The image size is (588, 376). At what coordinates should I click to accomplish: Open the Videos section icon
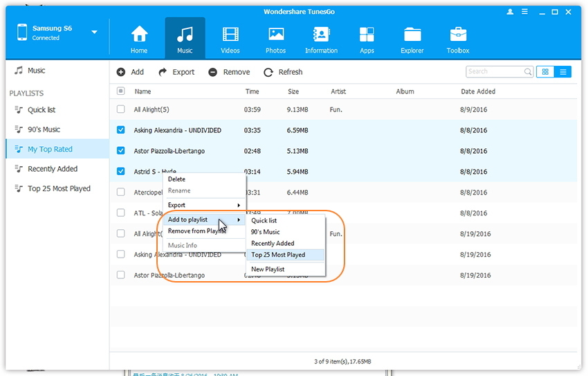230,35
